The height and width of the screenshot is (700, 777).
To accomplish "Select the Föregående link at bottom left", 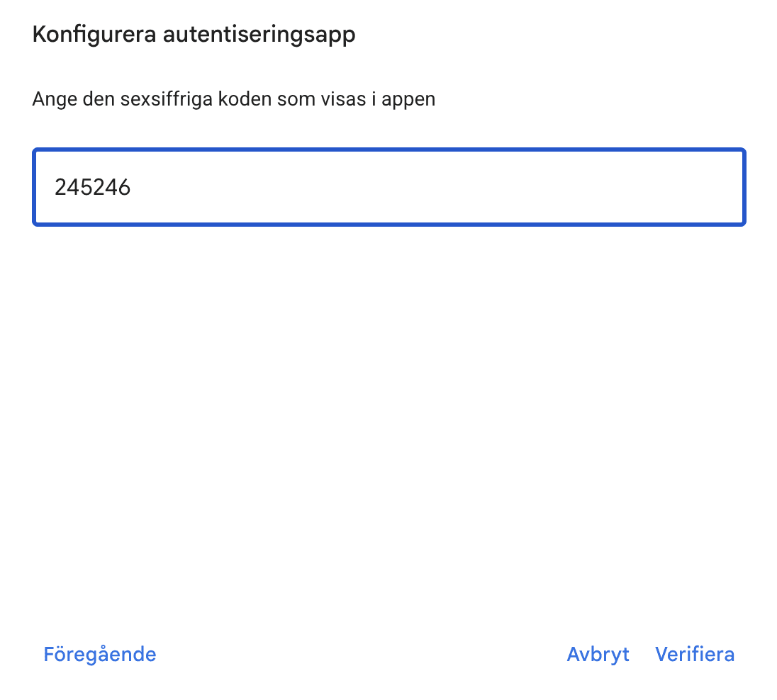I will pos(99,655).
